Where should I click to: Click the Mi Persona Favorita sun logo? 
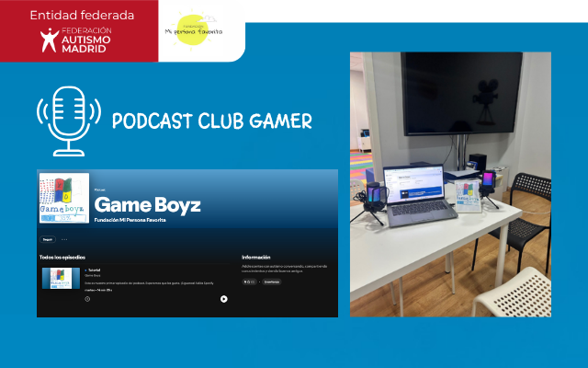click(x=193, y=30)
